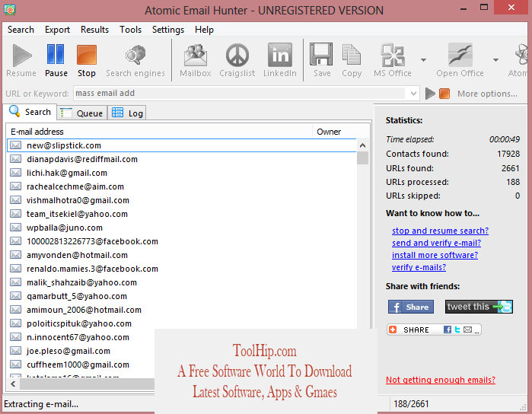Open the URL or Keyword history dropdown
532x414 pixels.
[x=413, y=94]
